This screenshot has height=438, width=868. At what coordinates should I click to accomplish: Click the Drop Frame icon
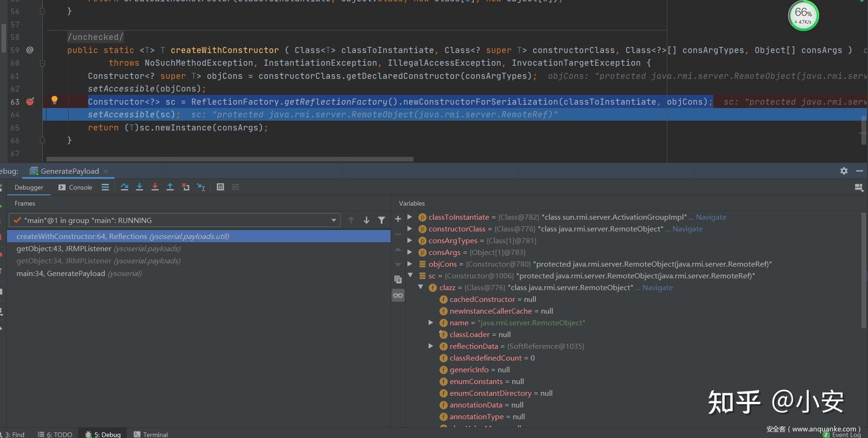[186, 187]
